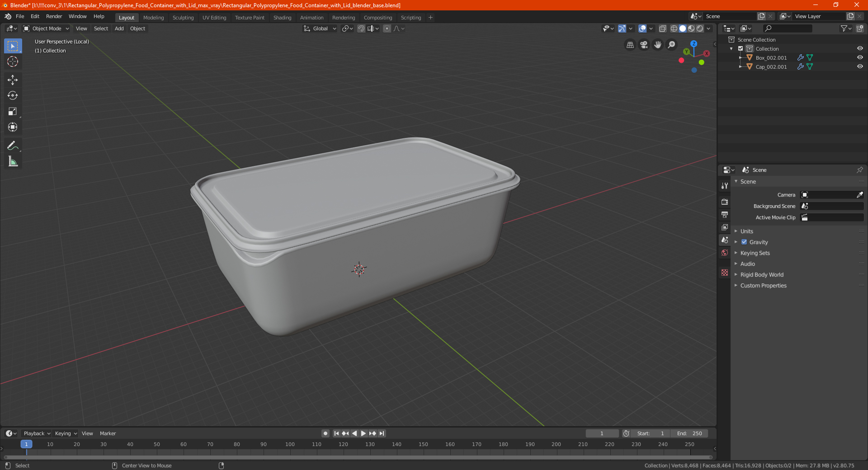Image resolution: width=868 pixels, height=470 pixels.
Task: Open the Playback dropdown in timeline
Action: (37, 433)
